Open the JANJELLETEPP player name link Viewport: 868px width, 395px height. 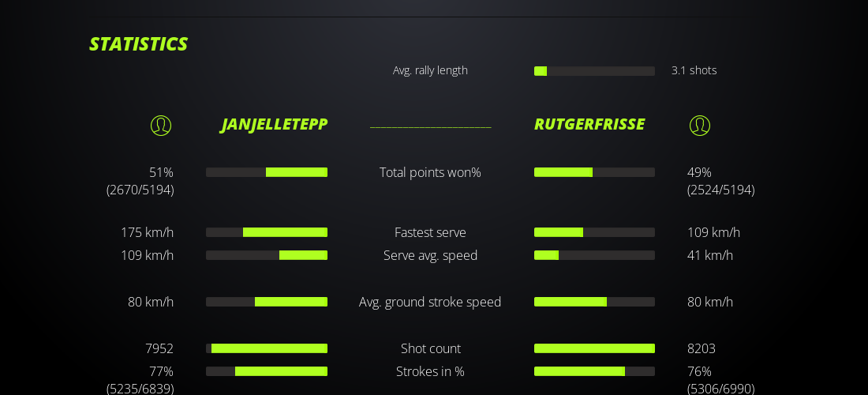pyautogui.click(x=274, y=124)
